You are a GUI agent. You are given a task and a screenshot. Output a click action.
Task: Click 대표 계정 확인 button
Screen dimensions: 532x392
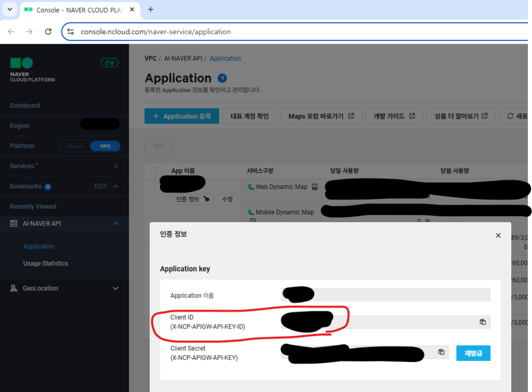(x=250, y=116)
